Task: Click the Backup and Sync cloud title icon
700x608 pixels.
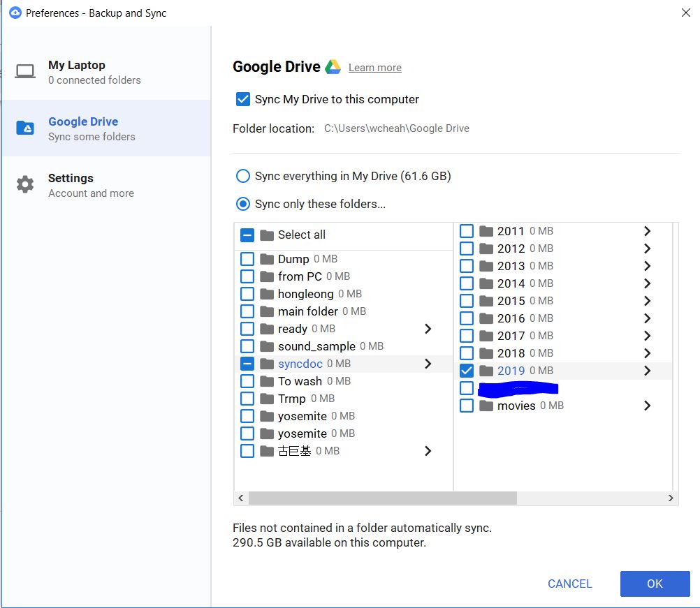Action: coord(15,13)
